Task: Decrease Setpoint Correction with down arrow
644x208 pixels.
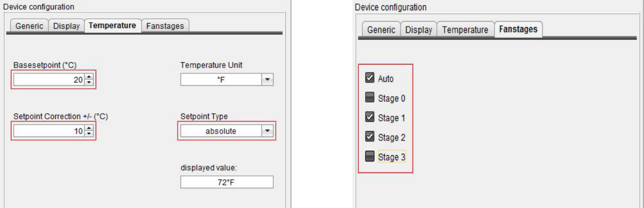Action: (x=88, y=133)
